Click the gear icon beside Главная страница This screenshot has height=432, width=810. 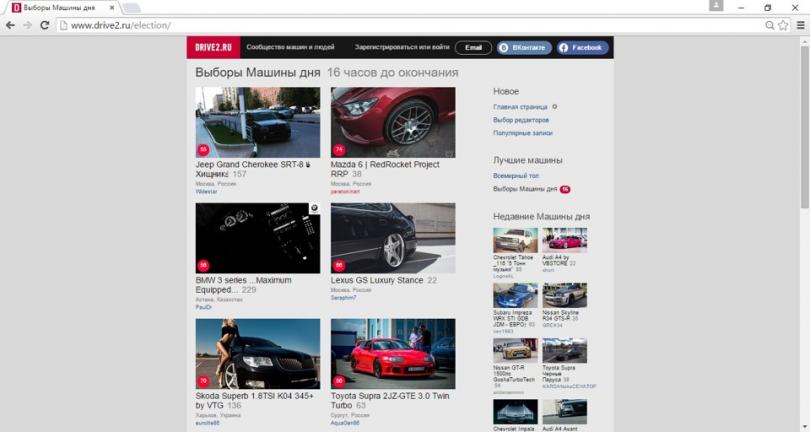point(555,106)
